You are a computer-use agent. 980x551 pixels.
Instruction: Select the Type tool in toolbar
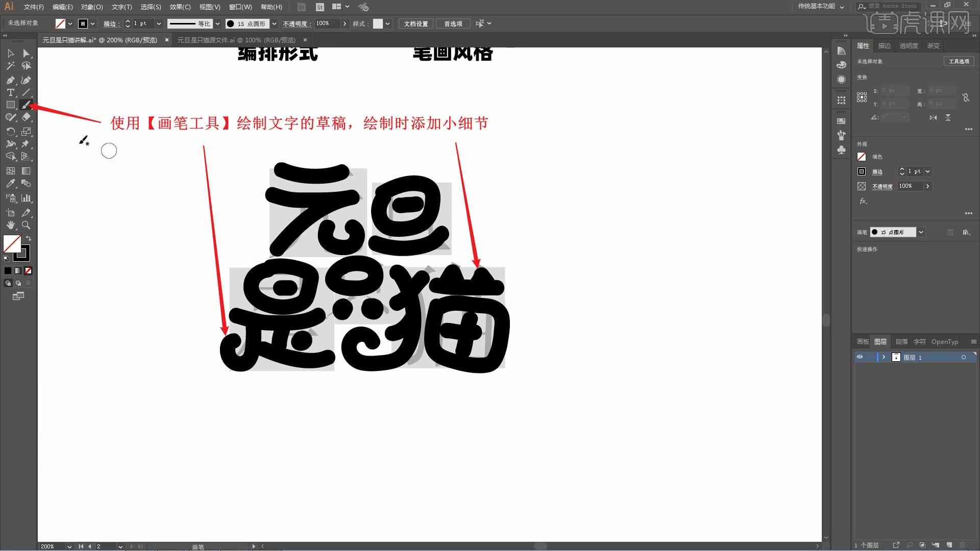[10, 92]
